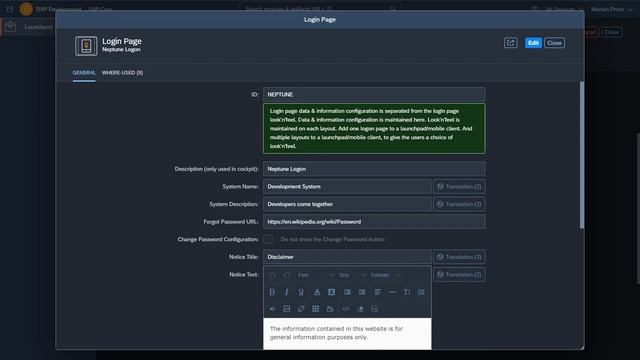Click the search box in the background header
The image size is (640, 360).
tap(320, 8)
